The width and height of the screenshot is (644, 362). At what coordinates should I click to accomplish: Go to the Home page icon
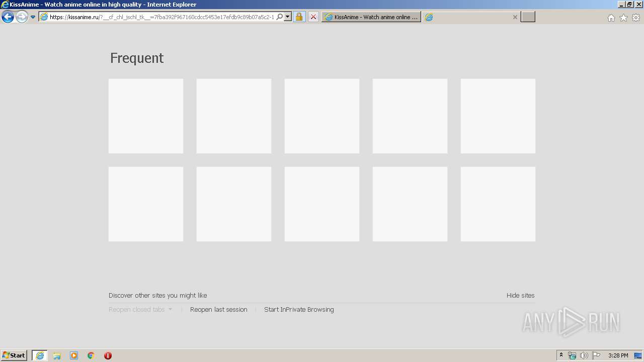(611, 18)
